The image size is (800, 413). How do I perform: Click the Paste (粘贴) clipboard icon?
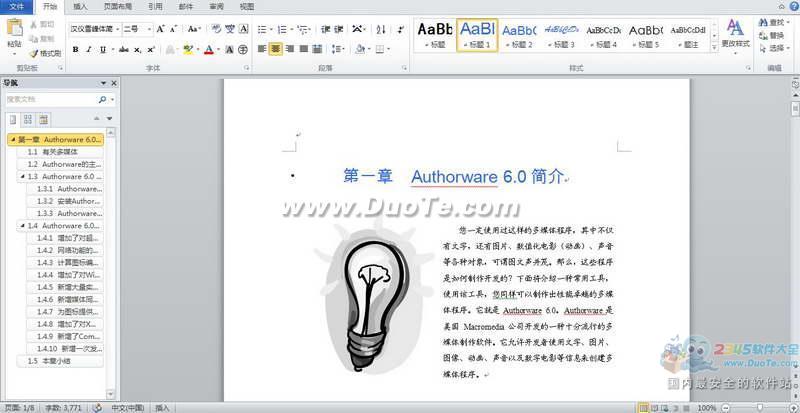(x=15, y=28)
